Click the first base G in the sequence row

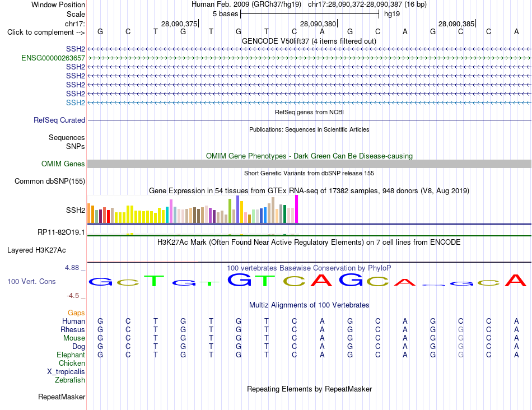pyautogui.click(x=100, y=32)
